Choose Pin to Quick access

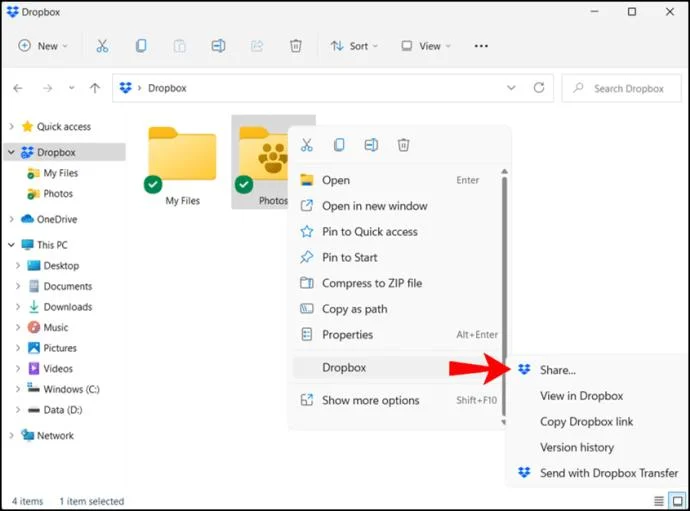(397, 232)
